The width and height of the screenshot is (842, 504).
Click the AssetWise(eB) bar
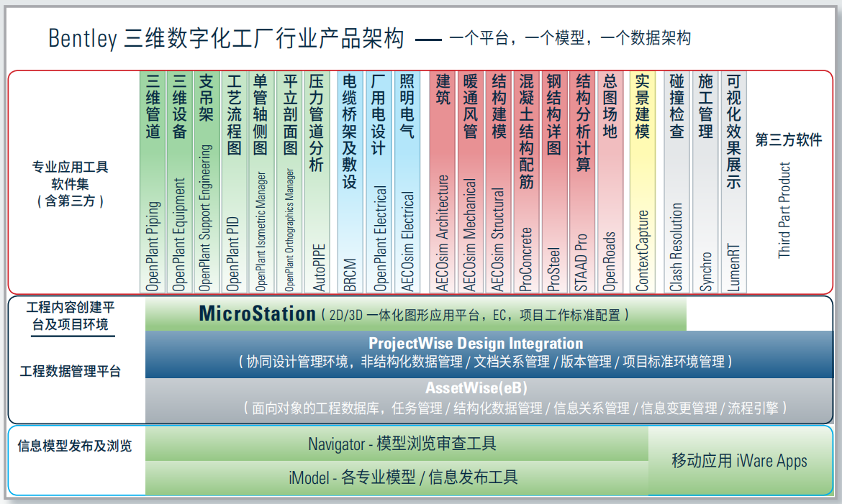coord(489,400)
